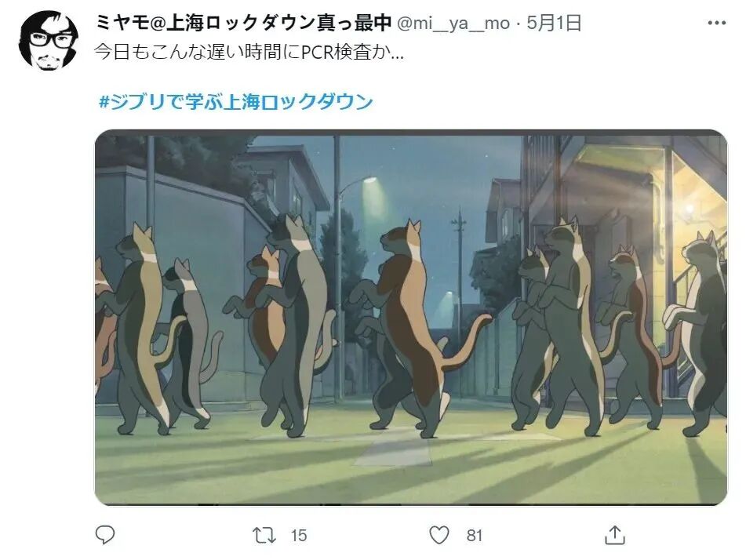Click the glowing street lamp in picture
Viewport: 746px width, 560px height.
pos(370,181)
